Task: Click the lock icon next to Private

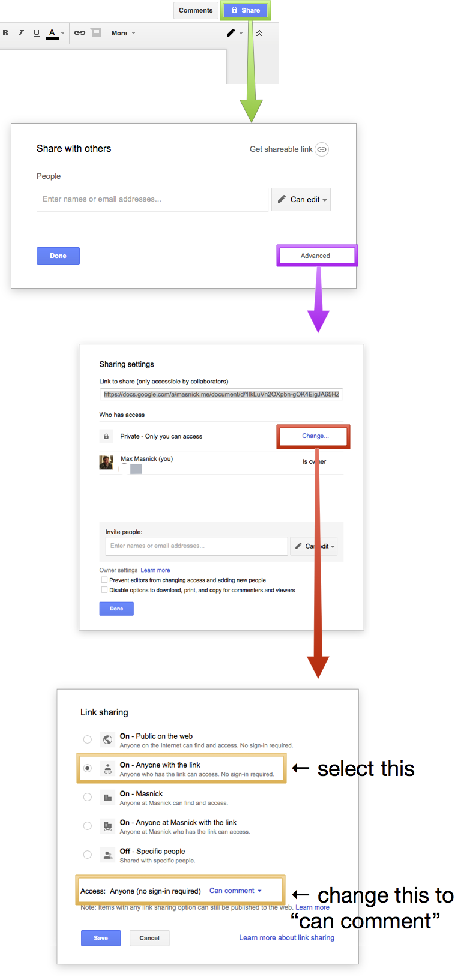Action: 106,436
